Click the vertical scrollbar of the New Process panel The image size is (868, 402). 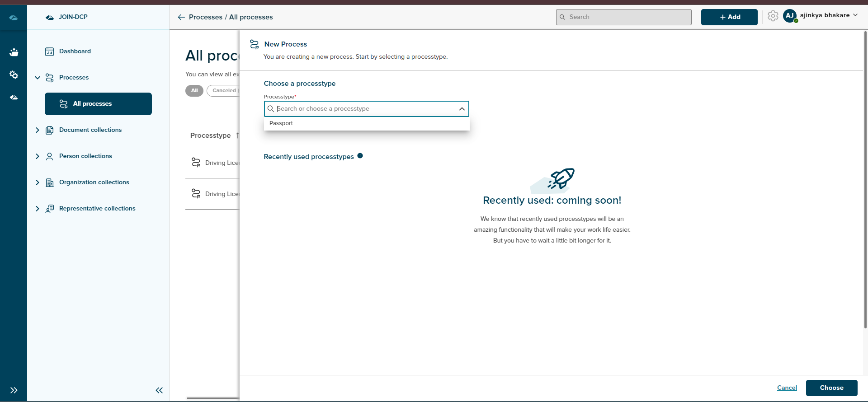click(x=865, y=181)
